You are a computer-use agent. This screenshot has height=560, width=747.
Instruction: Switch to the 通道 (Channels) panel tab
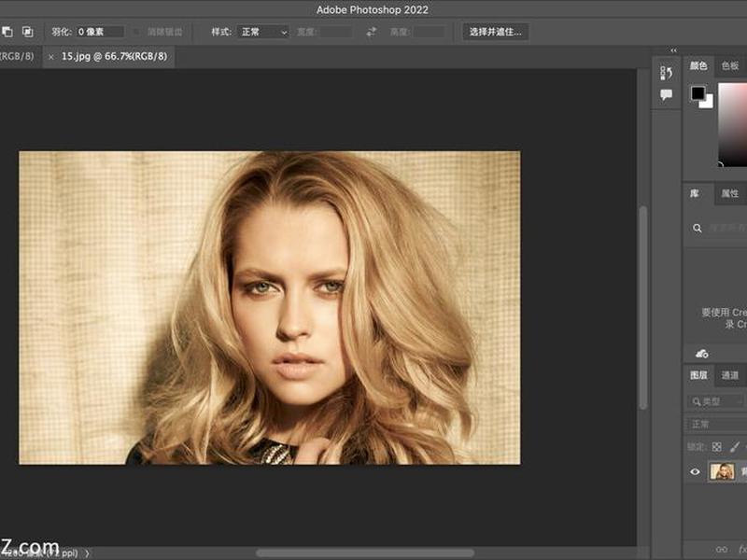[x=730, y=375]
